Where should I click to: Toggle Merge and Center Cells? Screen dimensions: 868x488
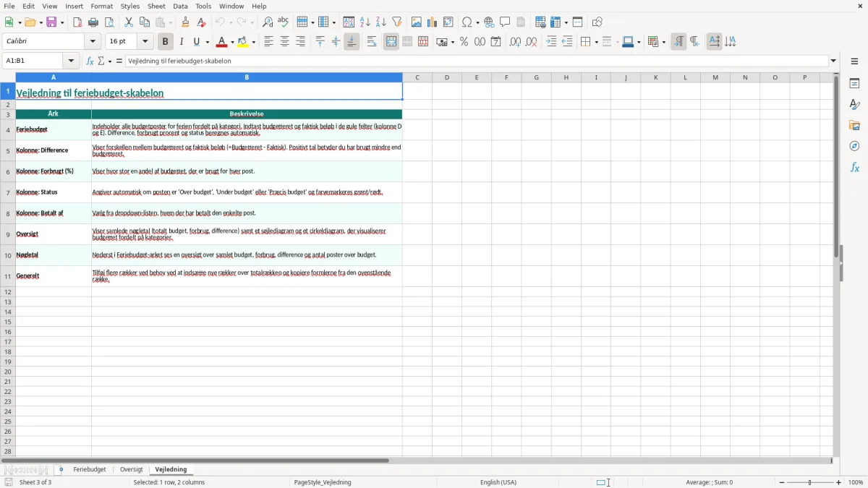tap(391, 42)
